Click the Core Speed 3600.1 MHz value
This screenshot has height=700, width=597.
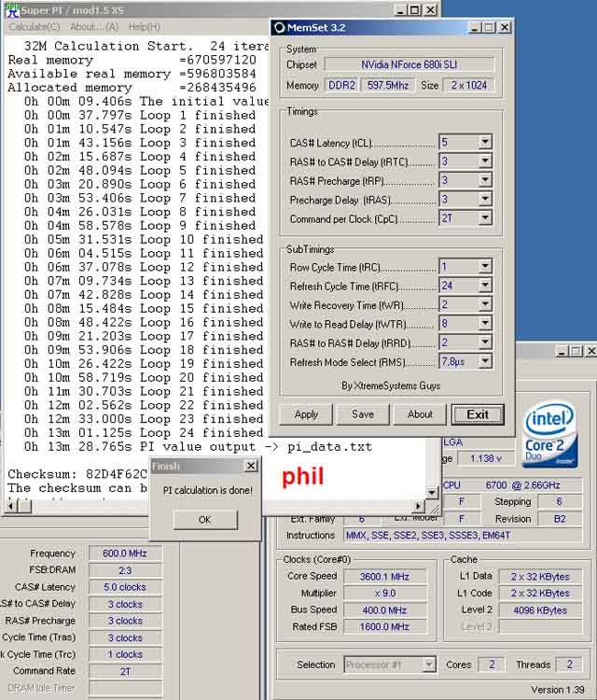point(384,577)
